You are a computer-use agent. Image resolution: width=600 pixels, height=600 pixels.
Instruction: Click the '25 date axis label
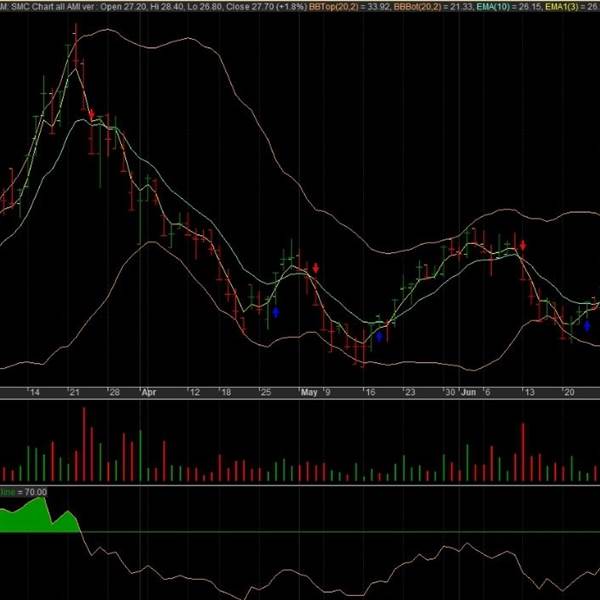pos(265,392)
